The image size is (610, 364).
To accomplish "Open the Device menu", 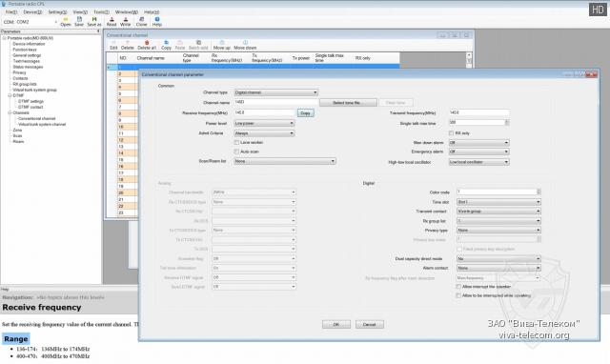I will [32, 12].
